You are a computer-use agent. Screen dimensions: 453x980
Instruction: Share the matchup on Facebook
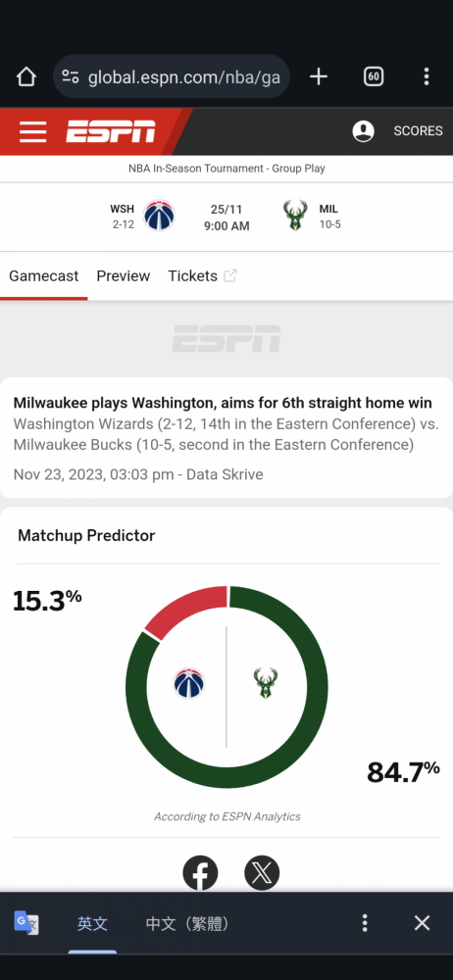(x=200, y=873)
